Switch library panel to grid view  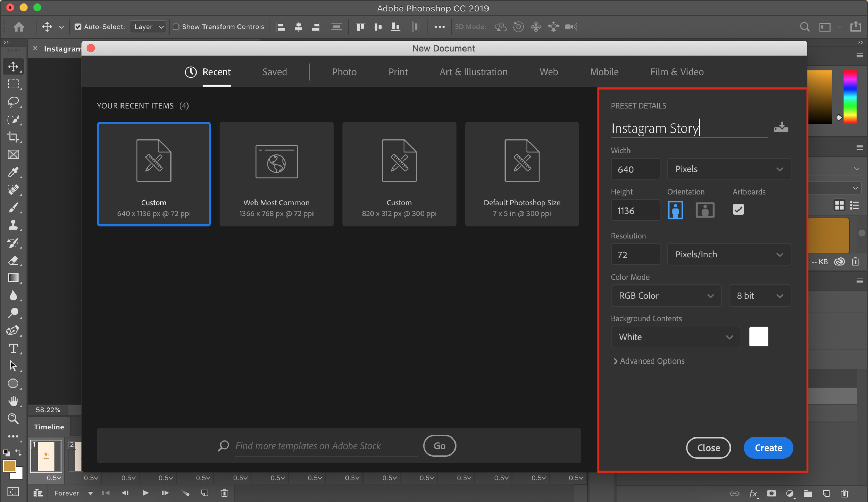tap(839, 205)
